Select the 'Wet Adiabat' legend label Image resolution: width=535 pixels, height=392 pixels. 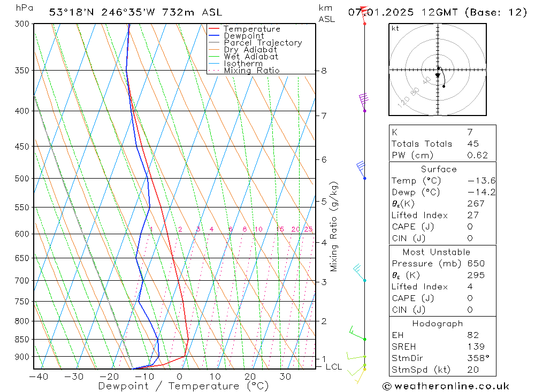[x=251, y=56]
